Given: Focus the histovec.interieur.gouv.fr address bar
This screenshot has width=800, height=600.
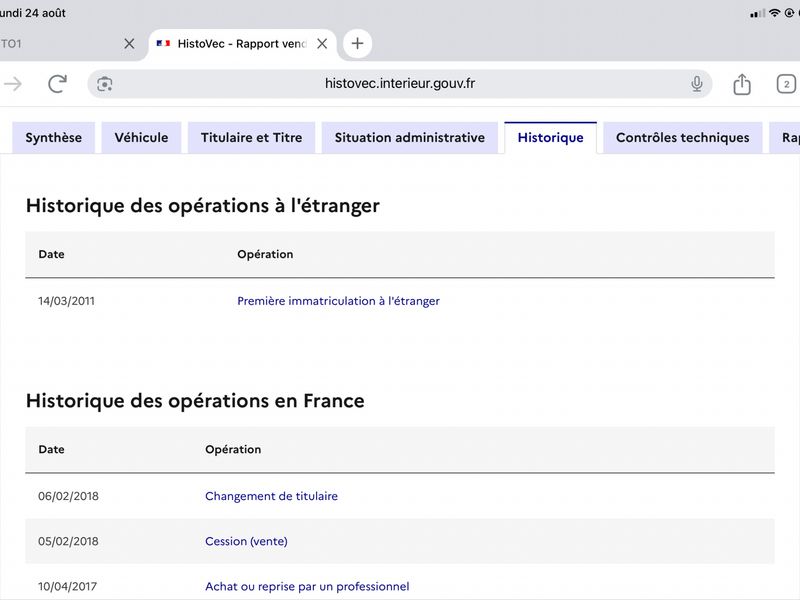Looking at the screenshot, I should pos(399,84).
